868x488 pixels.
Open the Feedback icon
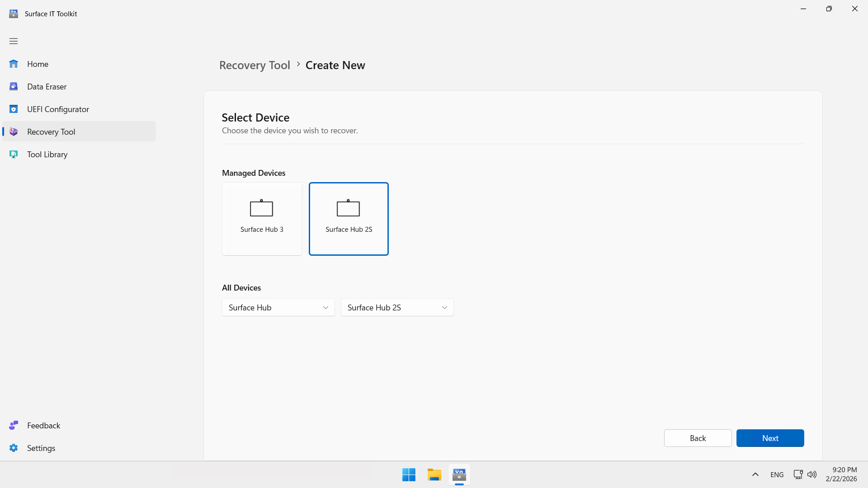14,426
